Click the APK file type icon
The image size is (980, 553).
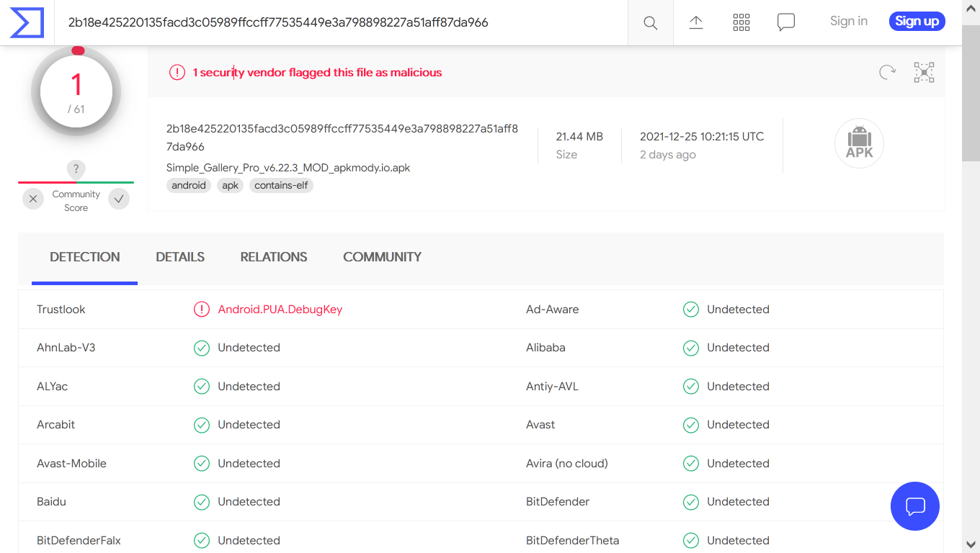(x=859, y=143)
